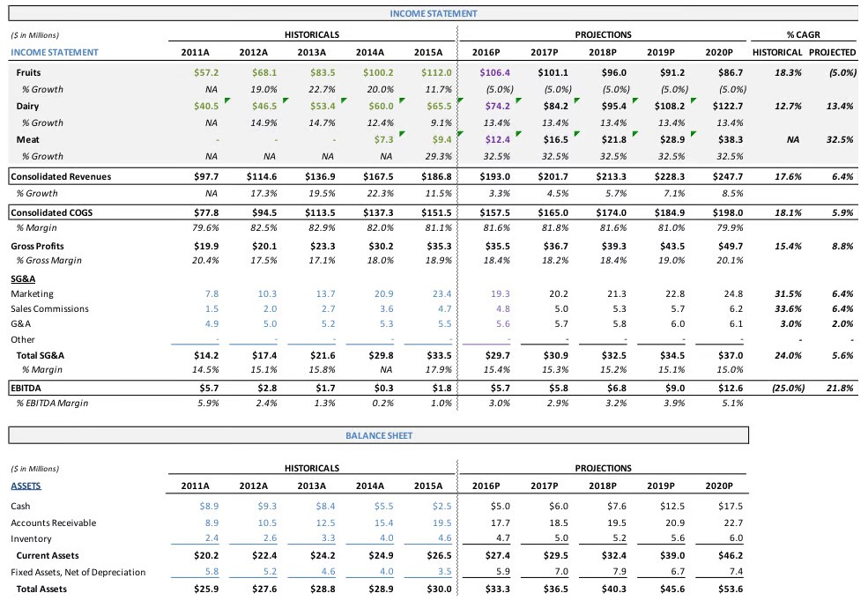Select Meat 2014A value $7.3
Viewport: 868px width, 608px height.
click(x=383, y=139)
